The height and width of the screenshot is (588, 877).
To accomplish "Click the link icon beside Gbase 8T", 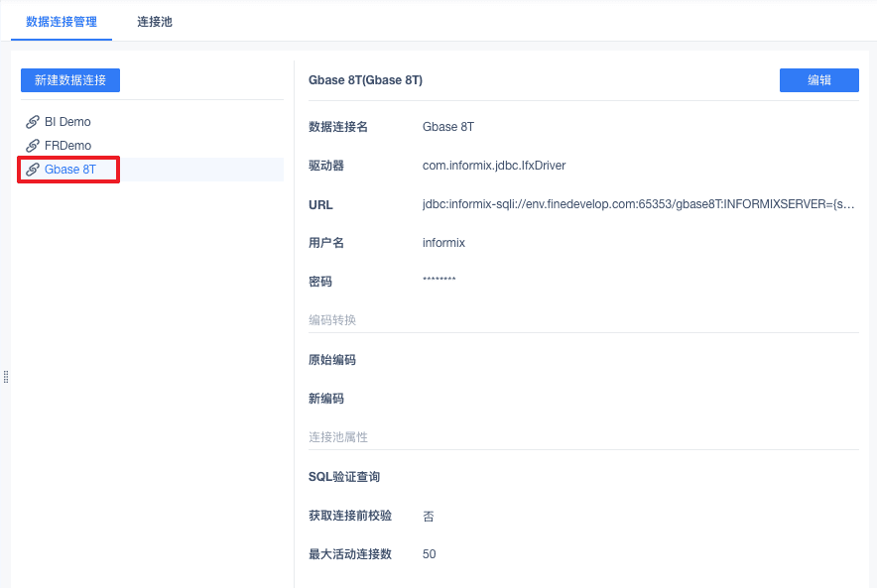I will 33,170.
